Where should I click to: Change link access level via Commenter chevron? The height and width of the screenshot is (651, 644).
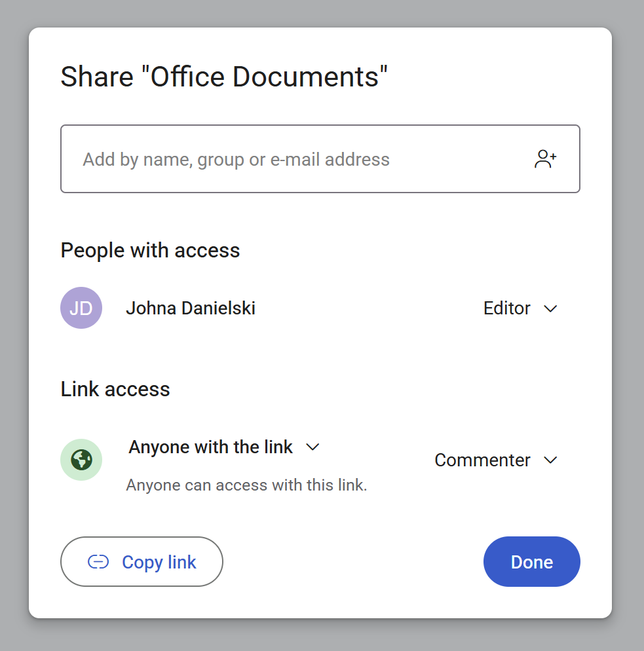pos(551,460)
